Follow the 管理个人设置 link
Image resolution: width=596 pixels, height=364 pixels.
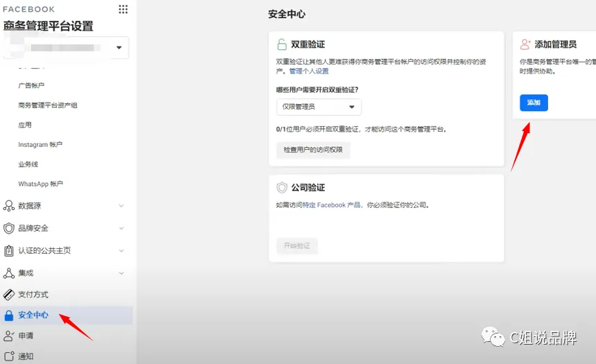[x=309, y=71]
